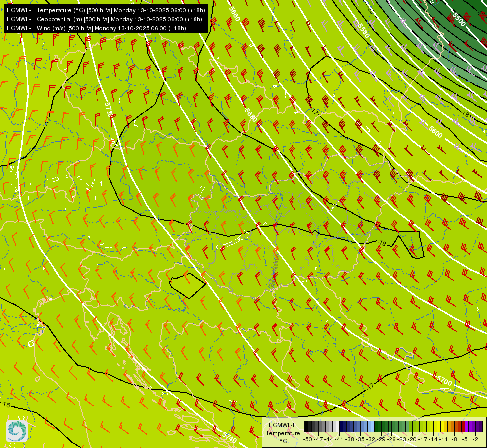Click the 5580 geopotential contour label
The image size is (487, 448).
[363, 29]
